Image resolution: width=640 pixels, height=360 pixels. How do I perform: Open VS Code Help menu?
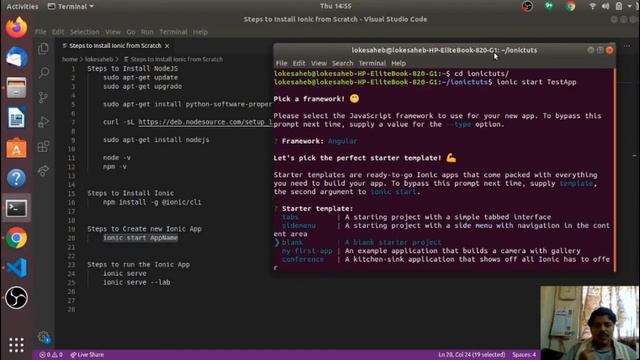click(200, 32)
